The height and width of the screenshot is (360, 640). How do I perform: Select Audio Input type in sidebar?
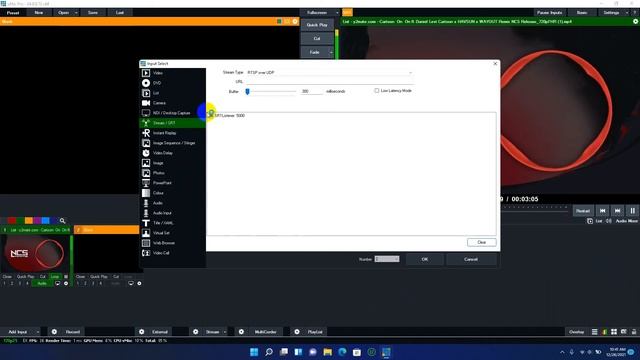[x=172, y=213]
